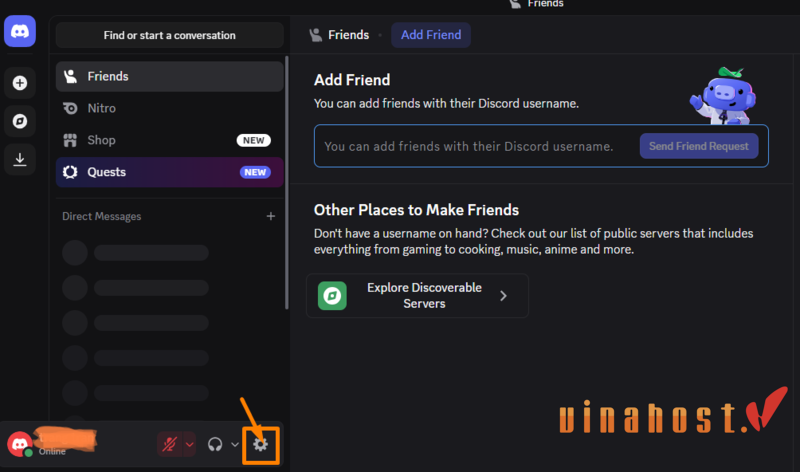Open Download Apps arrow icon
This screenshot has width=800, height=472.
click(x=20, y=159)
